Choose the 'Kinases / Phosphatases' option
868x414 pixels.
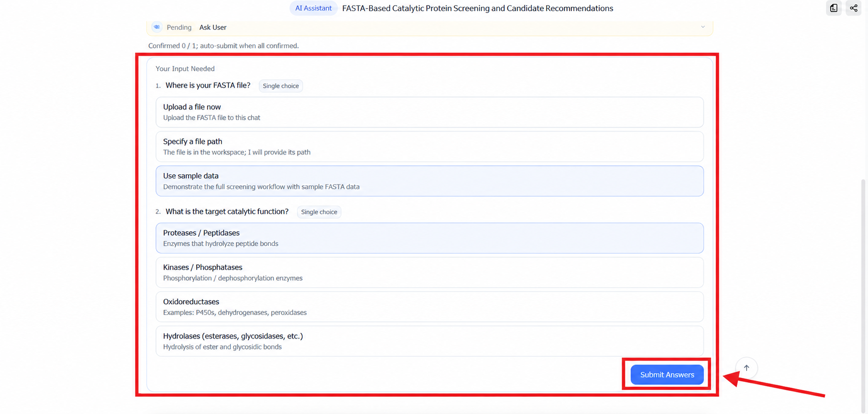pyautogui.click(x=429, y=272)
